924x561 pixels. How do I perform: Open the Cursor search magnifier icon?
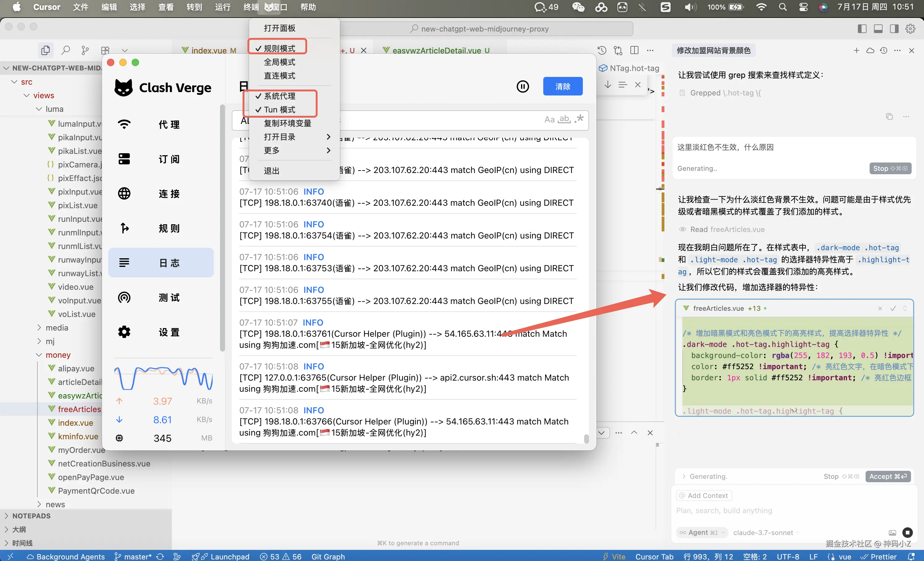[x=66, y=50]
